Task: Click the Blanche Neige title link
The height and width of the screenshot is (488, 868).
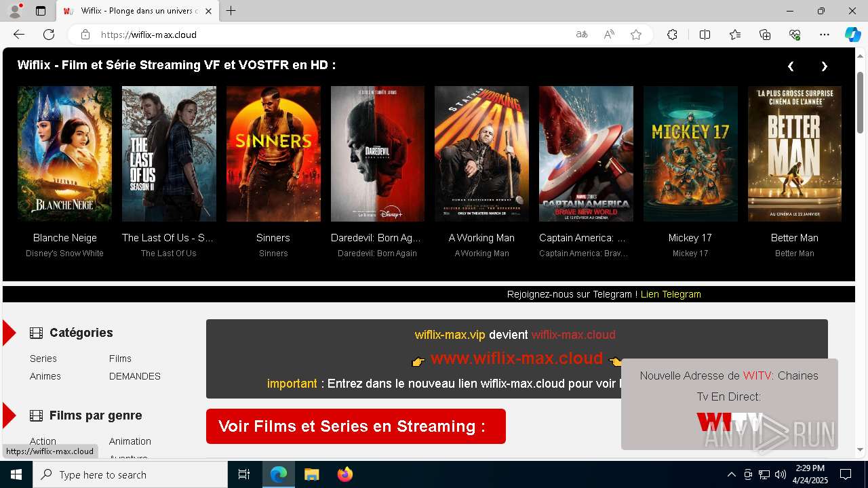Action: (65, 238)
